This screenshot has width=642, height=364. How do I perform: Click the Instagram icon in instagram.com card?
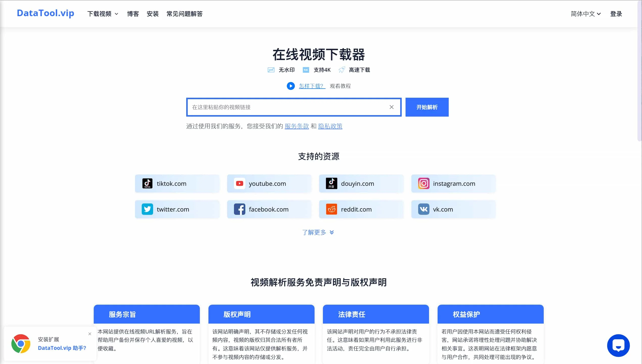point(423,184)
